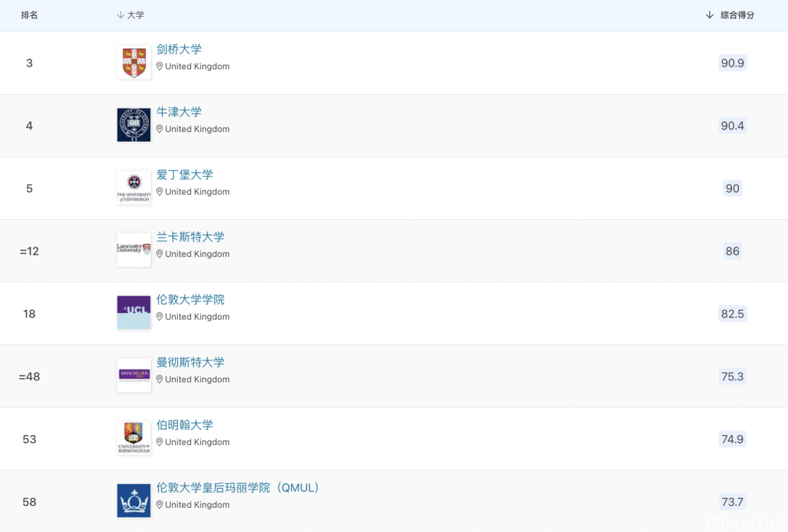Click the University of Edinburgh logo
788x532 pixels.
(134, 188)
